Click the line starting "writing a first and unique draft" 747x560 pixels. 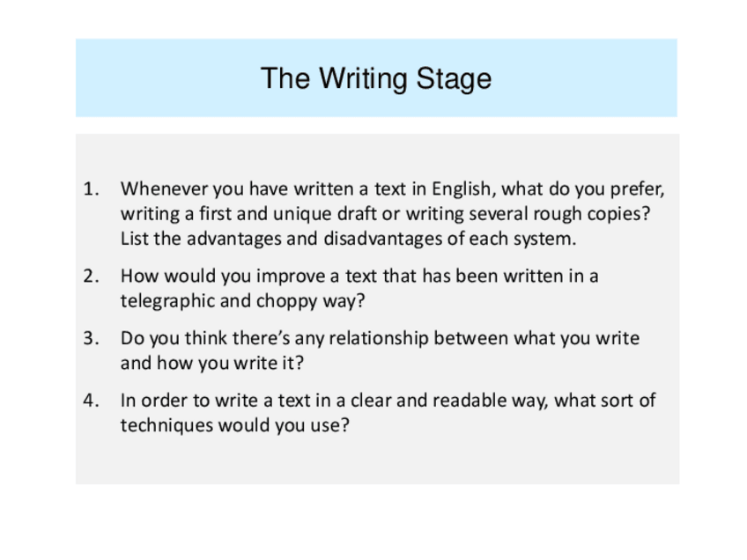[391, 213]
